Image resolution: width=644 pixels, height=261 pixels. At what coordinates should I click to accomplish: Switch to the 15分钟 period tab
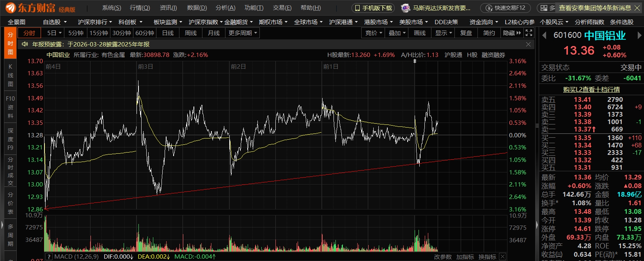99,33
